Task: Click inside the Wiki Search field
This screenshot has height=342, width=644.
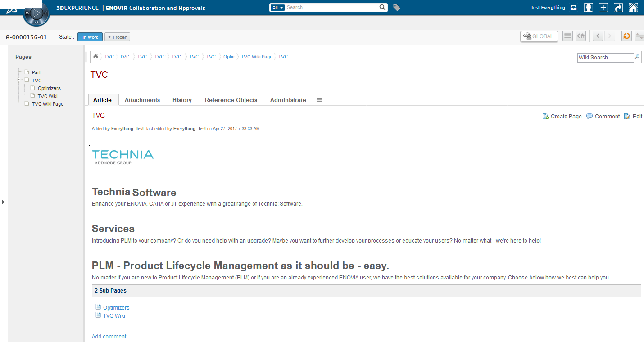Action: coord(605,58)
